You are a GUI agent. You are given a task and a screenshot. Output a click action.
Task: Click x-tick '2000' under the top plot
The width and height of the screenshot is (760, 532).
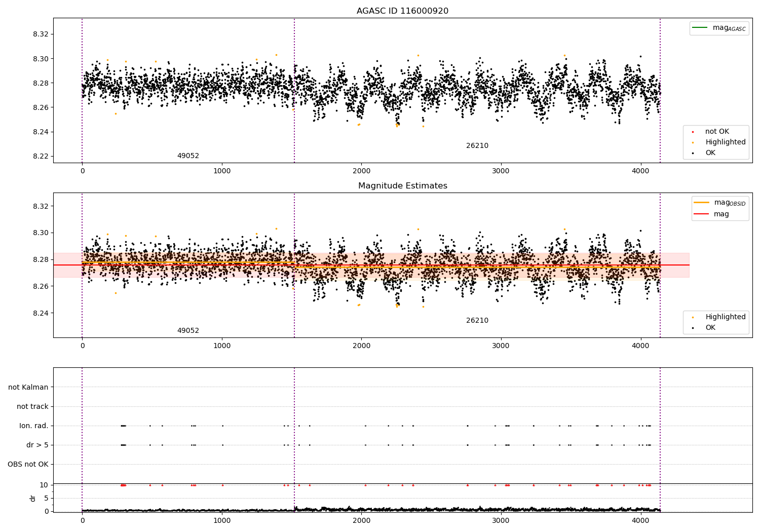361,171
